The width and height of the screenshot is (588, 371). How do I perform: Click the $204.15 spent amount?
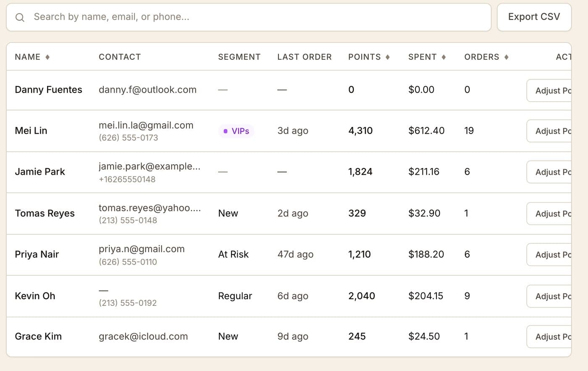425,296
